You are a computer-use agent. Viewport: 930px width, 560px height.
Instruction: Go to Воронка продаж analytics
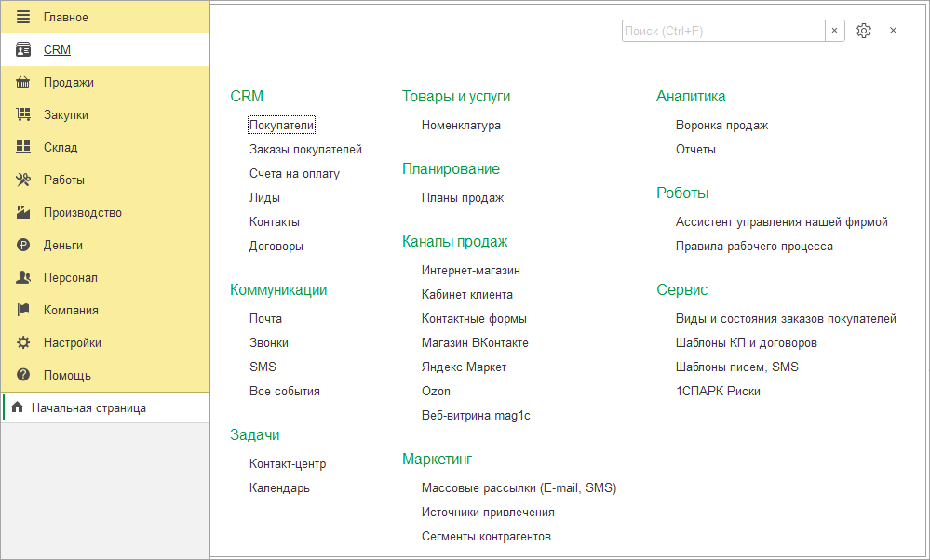[x=721, y=125]
